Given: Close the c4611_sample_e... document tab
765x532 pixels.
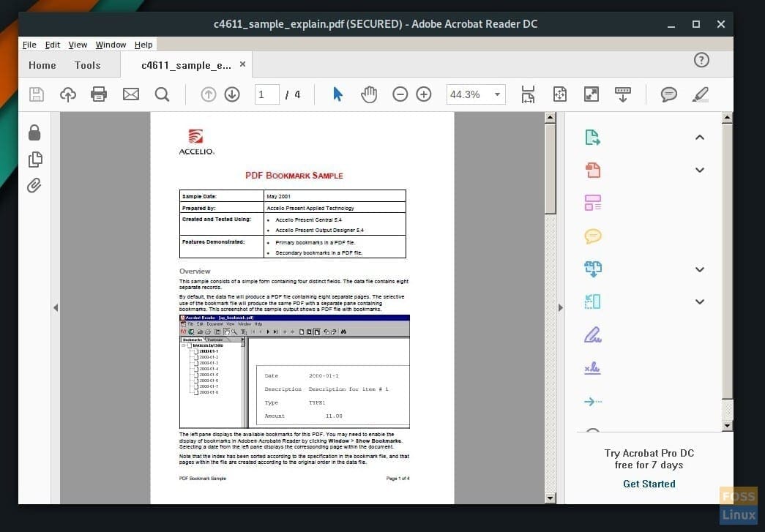Looking at the screenshot, I should 242,64.
